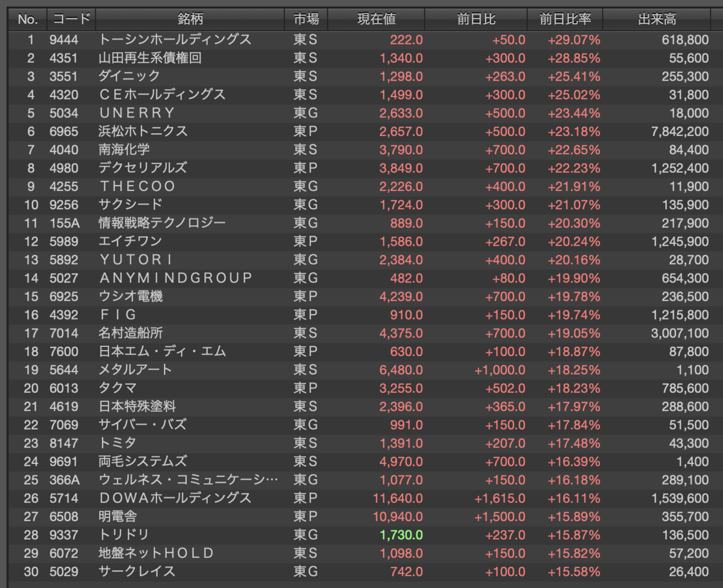The image size is (723, 588).
Task: Sort by the 前日比 column header
Action: pos(476,19)
